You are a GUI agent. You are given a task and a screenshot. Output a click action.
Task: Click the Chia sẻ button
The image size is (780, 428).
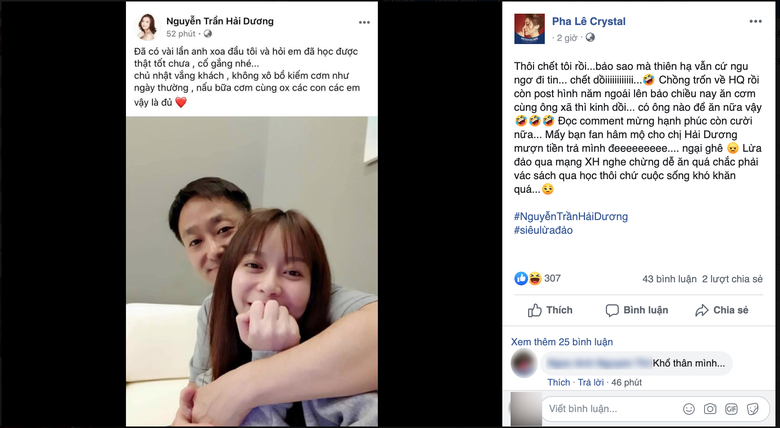(721, 310)
